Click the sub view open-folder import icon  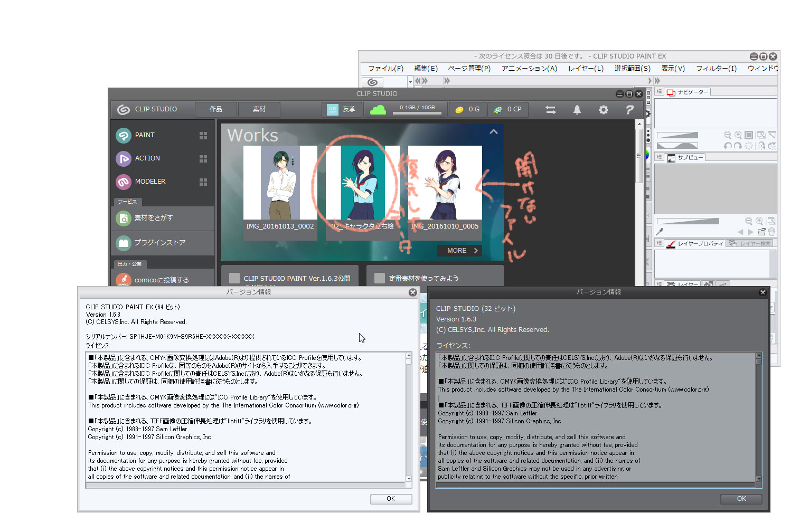point(761,232)
